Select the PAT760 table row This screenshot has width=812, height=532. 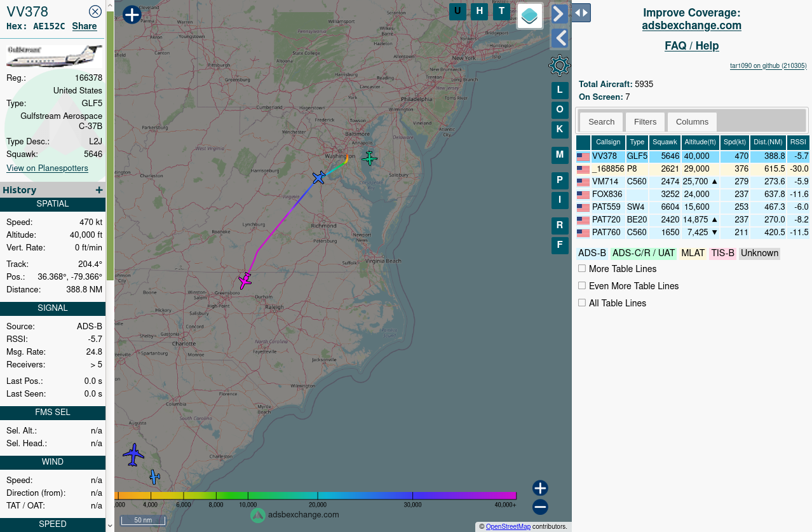(693, 233)
